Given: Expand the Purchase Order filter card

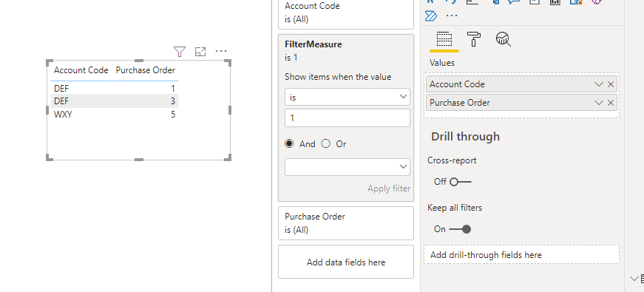Looking at the screenshot, I should [346, 223].
